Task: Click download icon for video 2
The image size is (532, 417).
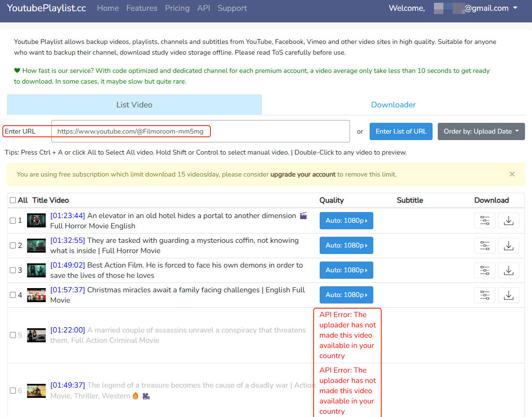Action: [509, 246]
